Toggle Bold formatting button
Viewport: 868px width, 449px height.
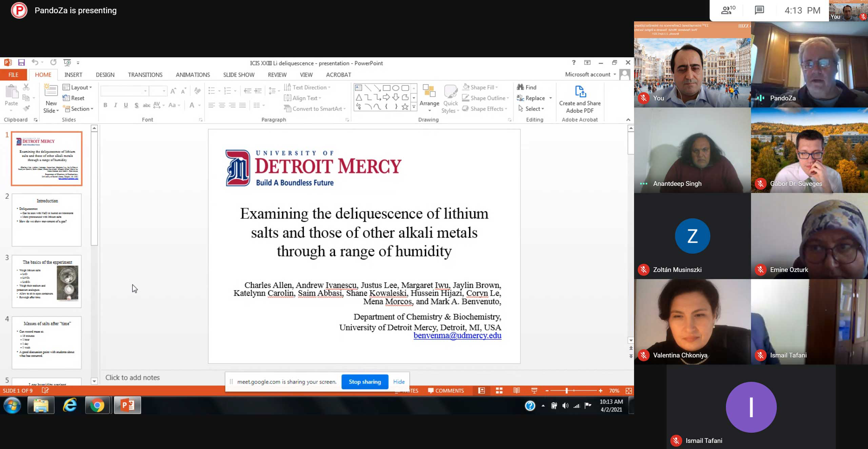105,105
